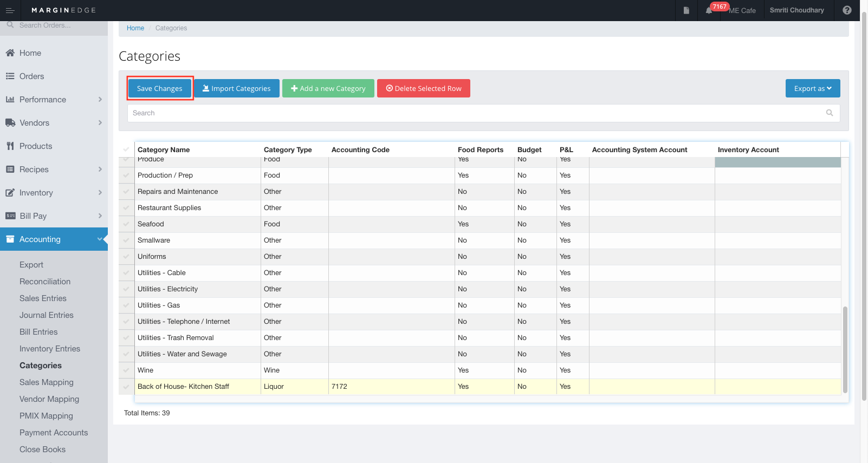Open the Export as dropdown
The width and height of the screenshot is (868, 463).
(813, 88)
